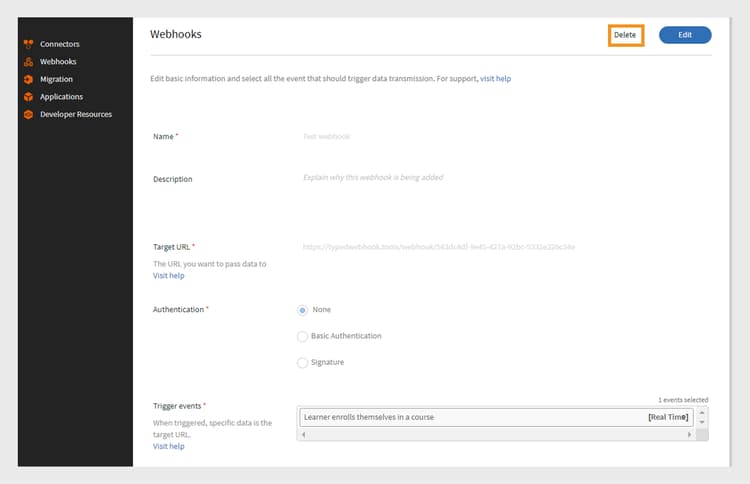Screen dimensions: 750x484
Task: Choose Basic Authentication radio button
Action: click(303, 336)
